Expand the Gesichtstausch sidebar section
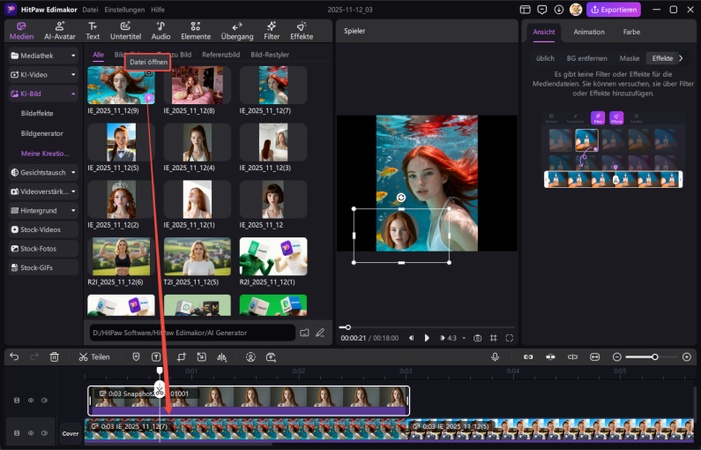The image size is (701, 450). coord(42,173)
